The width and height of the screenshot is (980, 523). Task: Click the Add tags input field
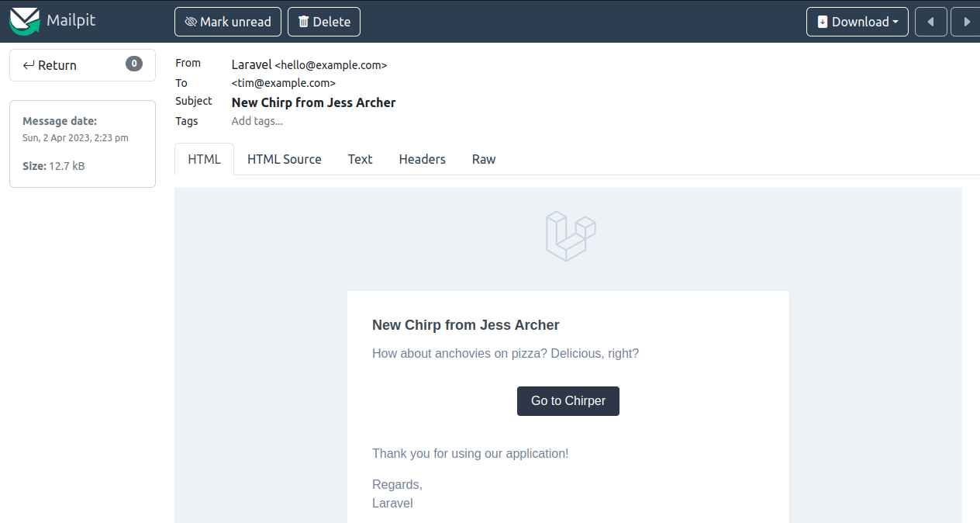click(x=257, y=121)
